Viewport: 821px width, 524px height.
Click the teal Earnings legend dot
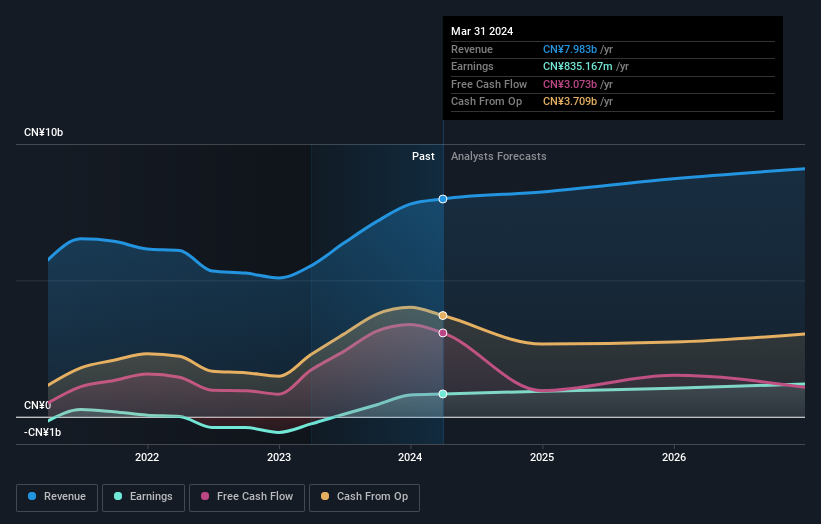(118, 496)
